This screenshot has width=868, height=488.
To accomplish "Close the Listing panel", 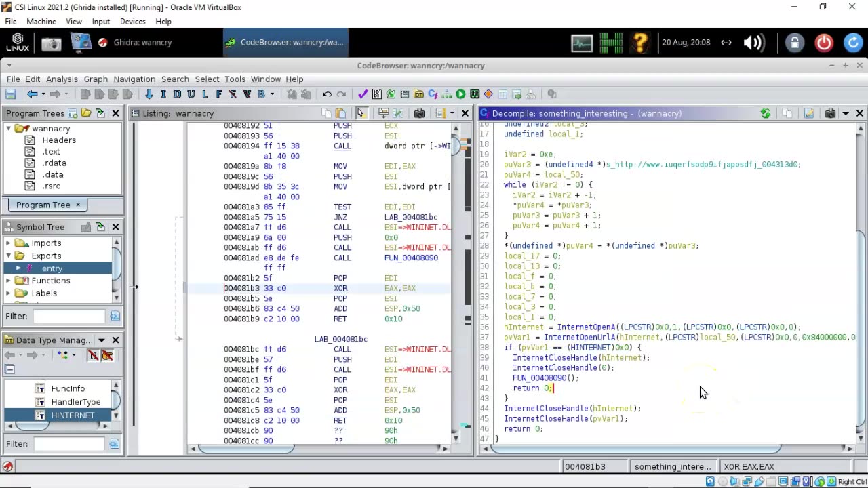I will point(465,113).
